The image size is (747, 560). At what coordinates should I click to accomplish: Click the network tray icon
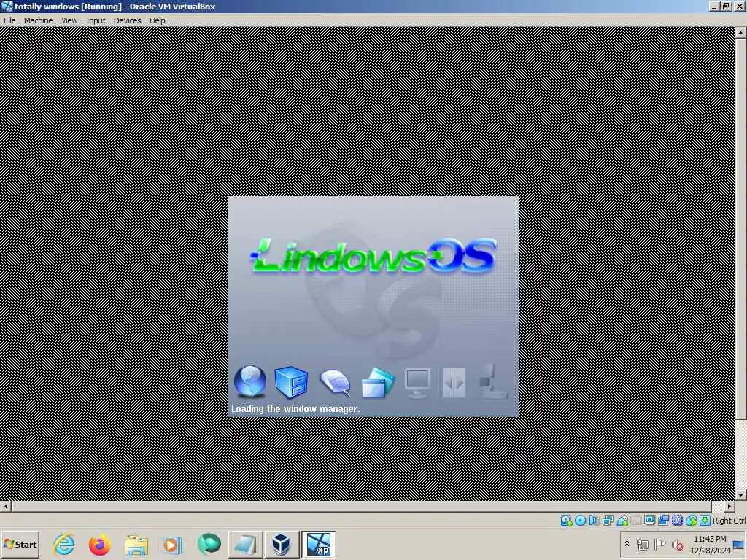click(x=642, y=544)
